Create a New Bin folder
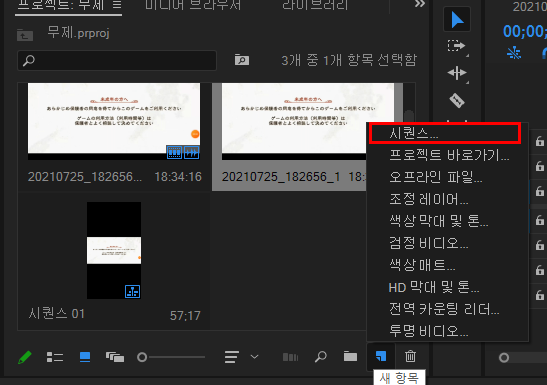547x385 pixels. click(x=350, y=357)
